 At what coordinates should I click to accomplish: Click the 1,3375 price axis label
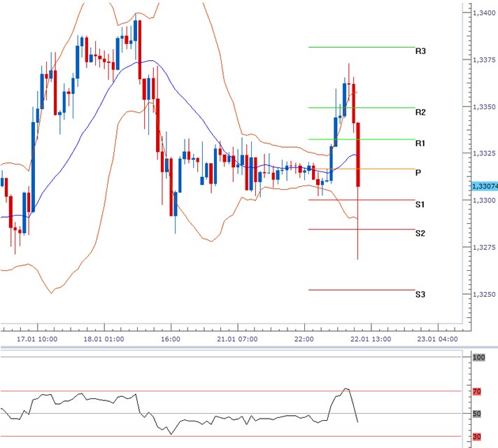(x=484, y=59)
